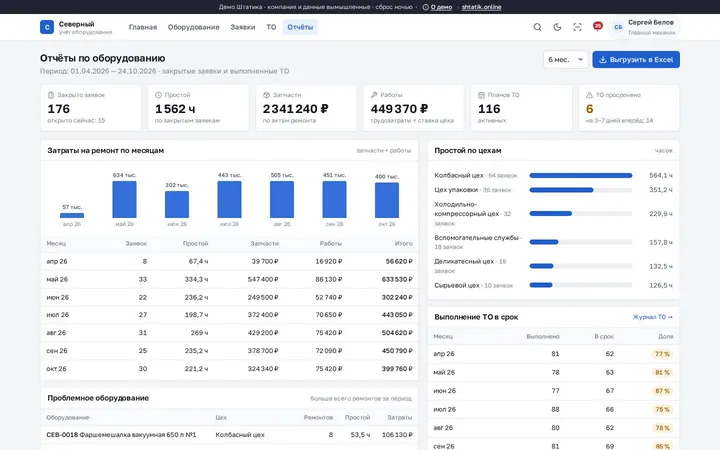Click the Итого column header
Screen dimensions: 720x450
pos(404,243)
